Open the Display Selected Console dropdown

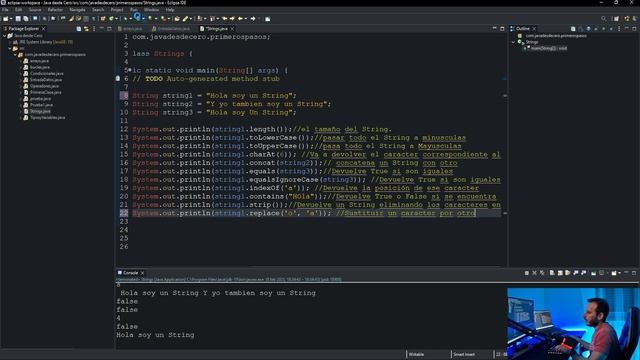pos(607,273)
